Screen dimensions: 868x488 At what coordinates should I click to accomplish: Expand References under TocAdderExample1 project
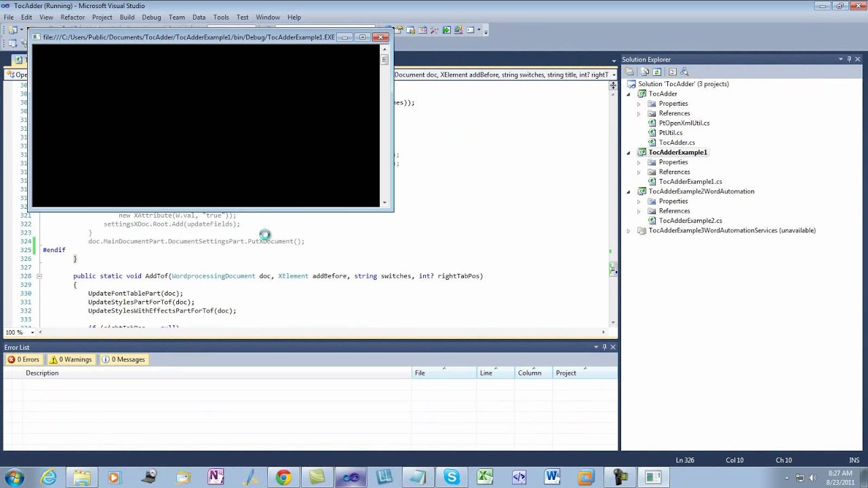point(638,172)
